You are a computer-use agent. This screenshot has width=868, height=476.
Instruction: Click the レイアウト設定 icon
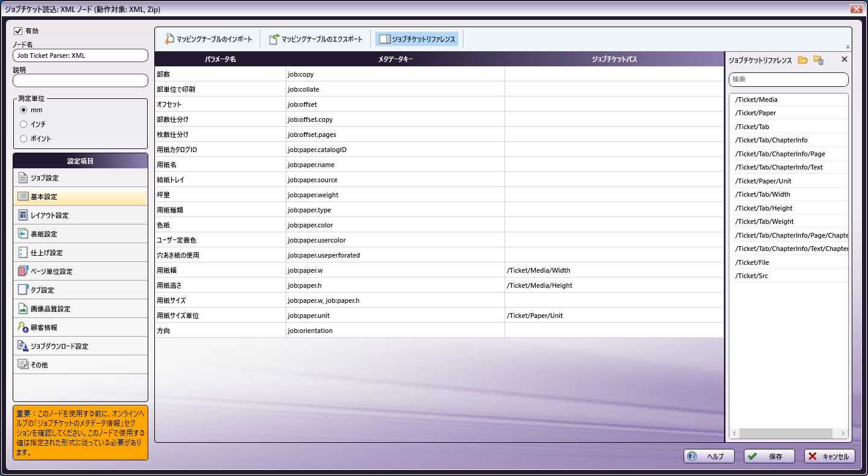(x=22, y=215)
